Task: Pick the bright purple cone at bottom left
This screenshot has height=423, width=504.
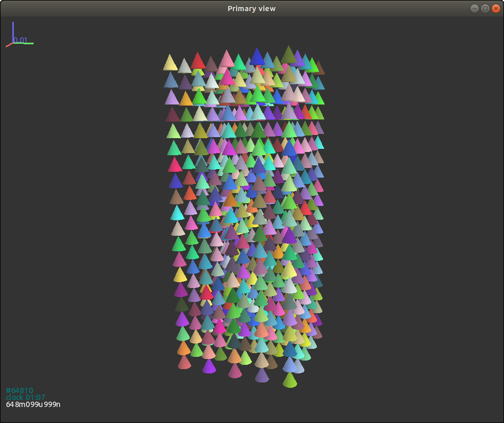Action: coord(209,366)
